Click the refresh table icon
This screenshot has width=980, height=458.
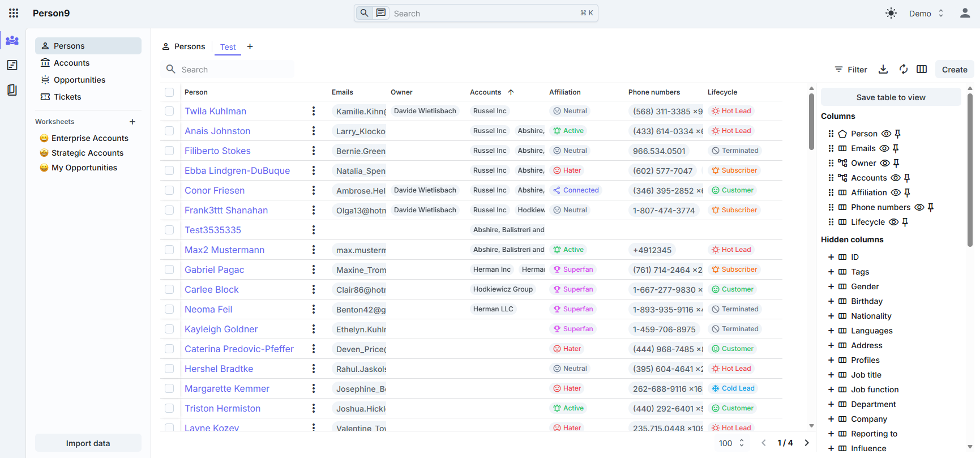tap(904, 69)
